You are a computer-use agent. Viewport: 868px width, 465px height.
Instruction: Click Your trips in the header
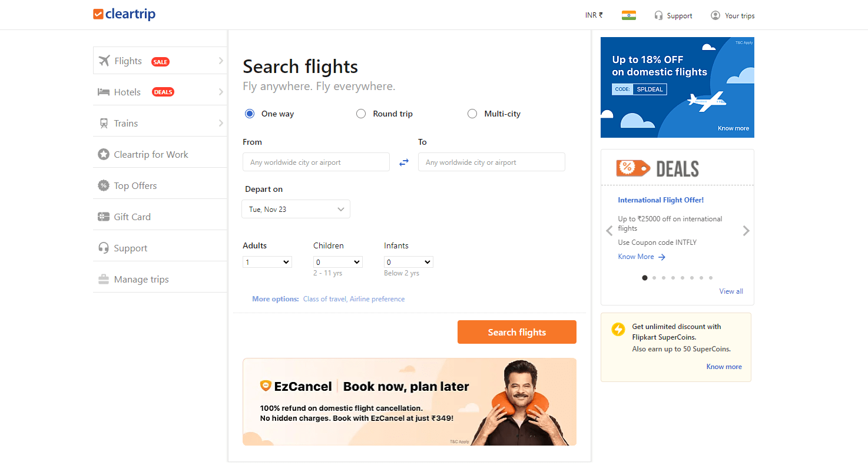coord(733,15)
